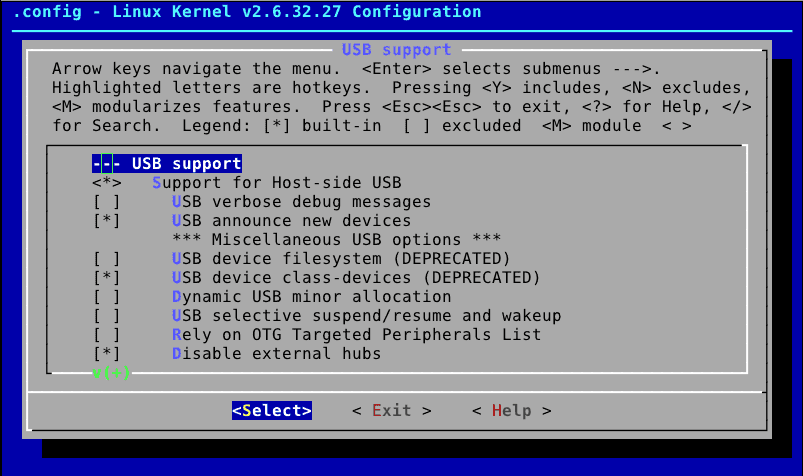Enable USB device filesystem (DEPRECATED) checkbox
The height and width of the screenshot is (476, 803).
(107, 259)
